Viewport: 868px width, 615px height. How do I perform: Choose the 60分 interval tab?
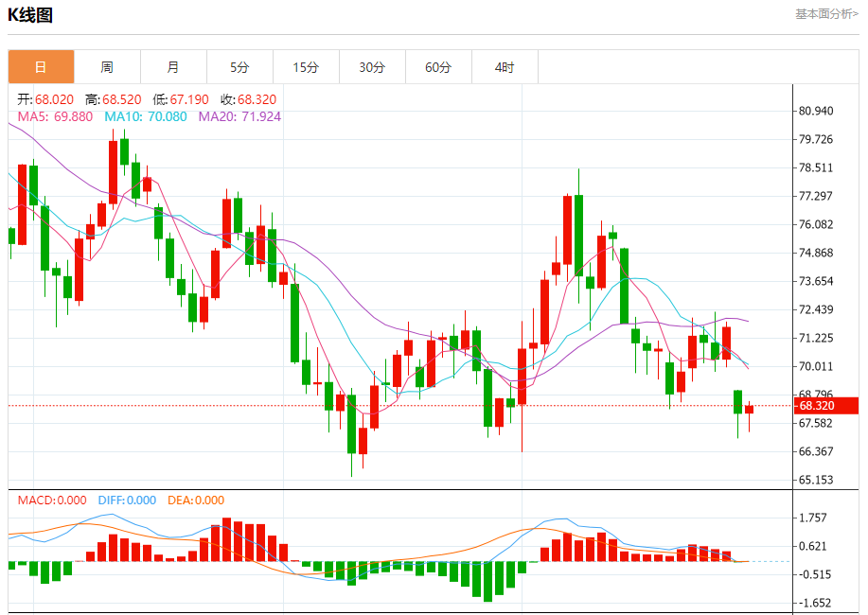[x=438, y=67]
